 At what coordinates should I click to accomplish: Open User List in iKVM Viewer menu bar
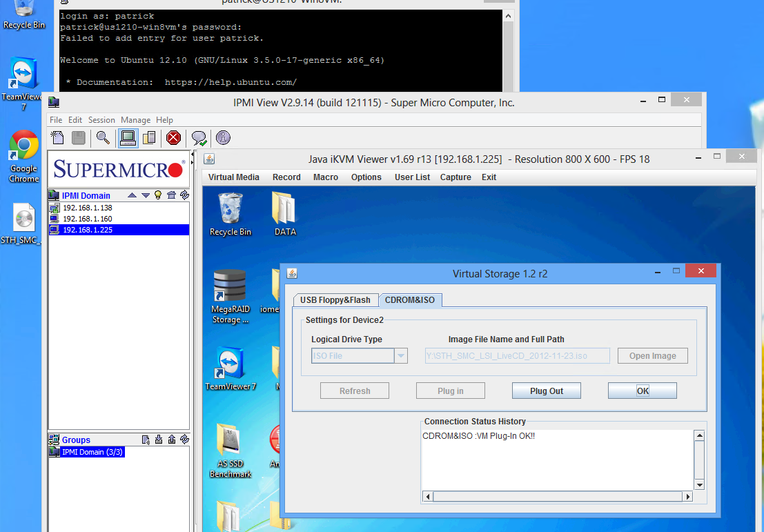coord(412,177)
